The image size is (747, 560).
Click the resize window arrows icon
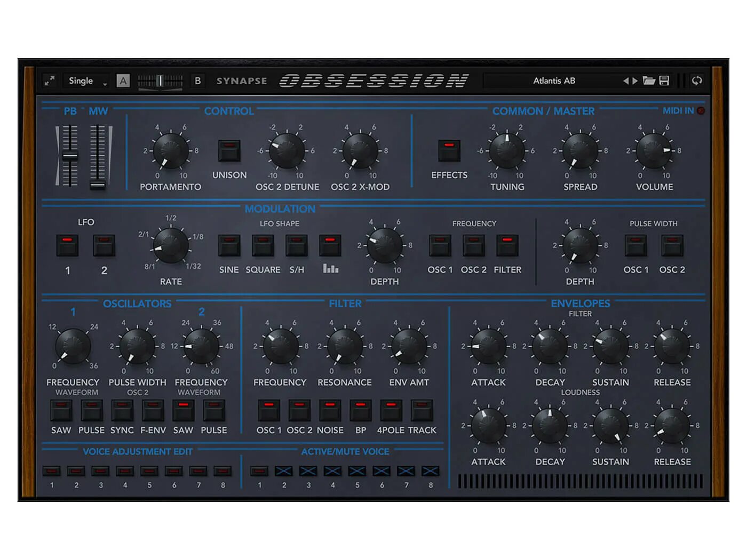49,81
